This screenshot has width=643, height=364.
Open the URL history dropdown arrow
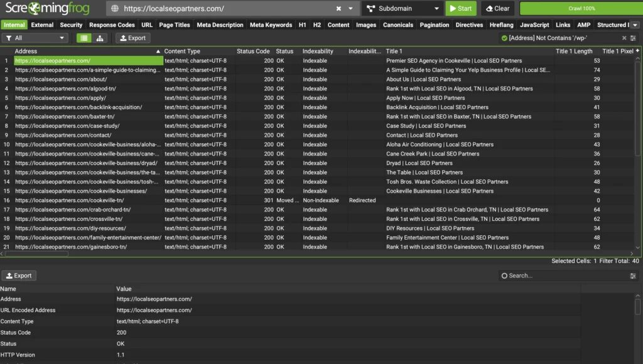coord(350,8)
